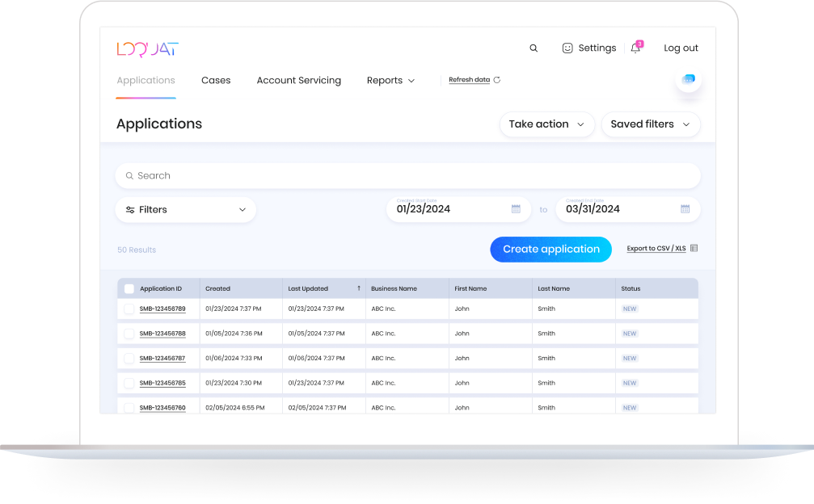Switch to the Applications tab

point(146,81)
